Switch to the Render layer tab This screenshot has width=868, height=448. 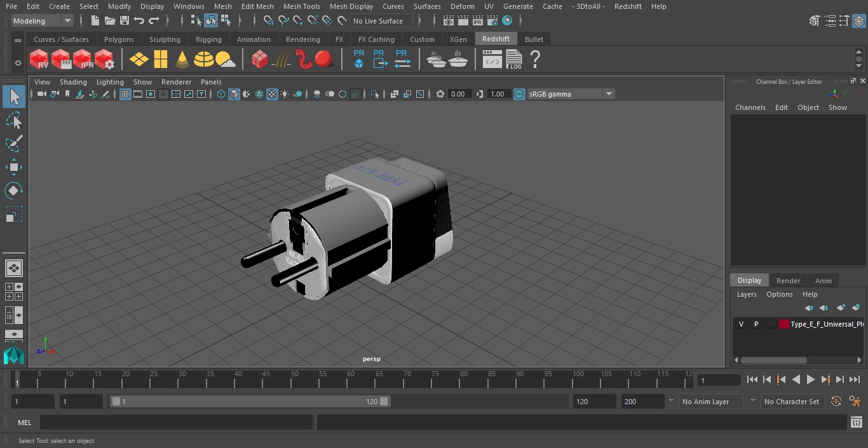pyautogui.click(x=788, y=281)
